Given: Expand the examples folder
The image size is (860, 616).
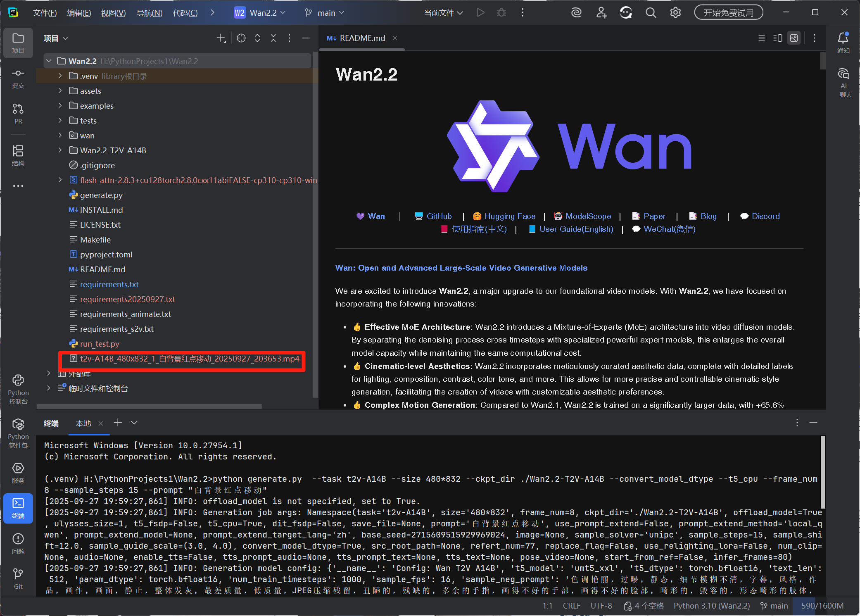Looking at the screenshot, I should click(x=60, y=106).
